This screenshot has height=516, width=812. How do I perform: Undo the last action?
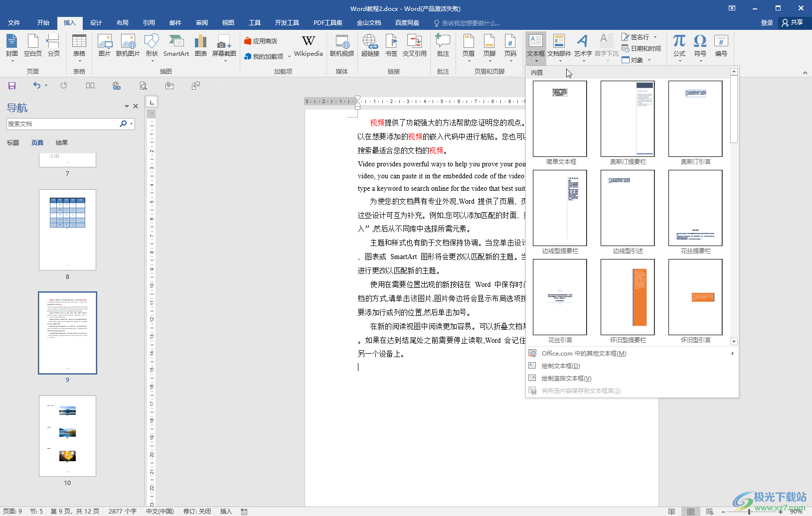[36, 86]
